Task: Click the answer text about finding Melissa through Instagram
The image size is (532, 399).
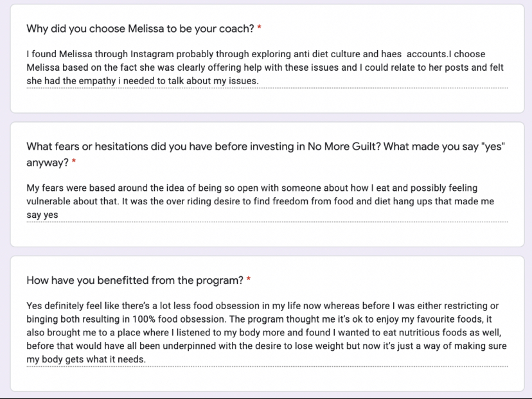Action: pyautogui.click(x=267, y=67)
